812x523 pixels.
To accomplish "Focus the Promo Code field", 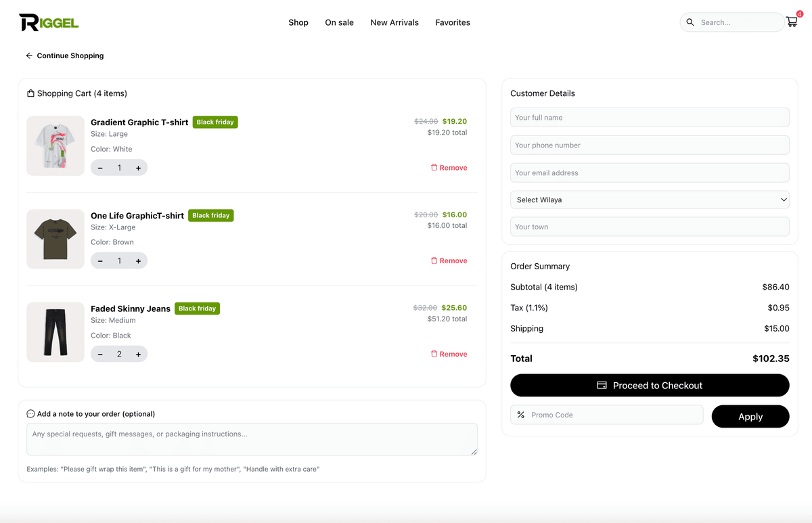I will 612,415.
